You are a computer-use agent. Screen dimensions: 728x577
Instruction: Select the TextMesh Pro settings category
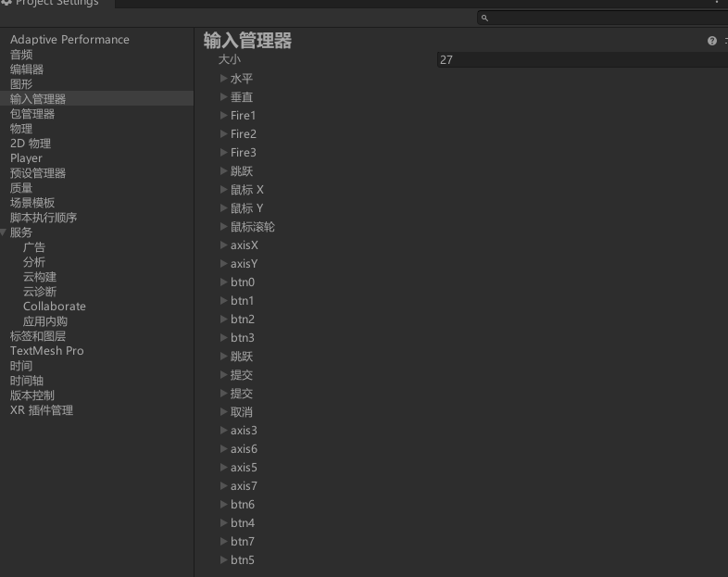pyautogui.click(x=47, y=351)
